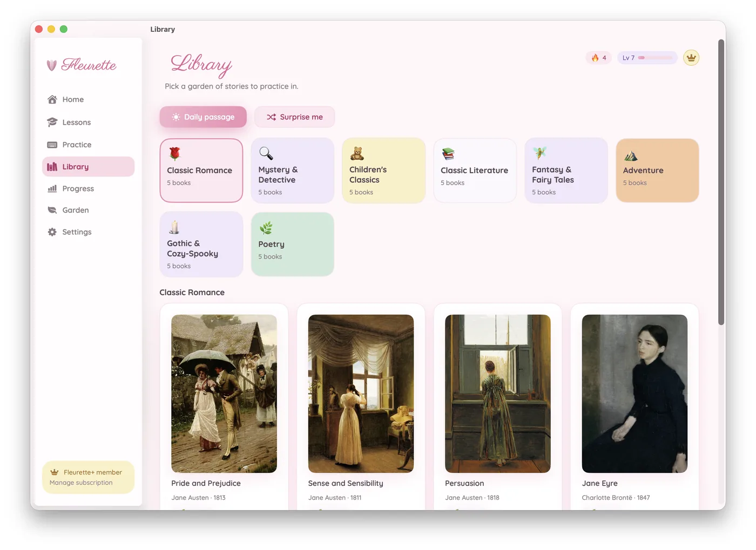This screenshot has width=756, height=550.
Task: Click the fairy icon on Fantasy card
Action: (x=539, y=153)
